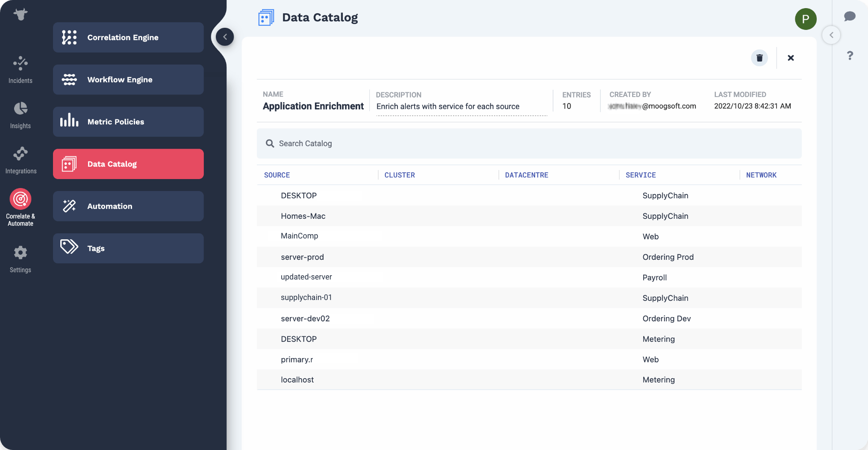Click the Metric Policies bar chart icon
This screenshot has height=450, width=868.
coord(69,121)
